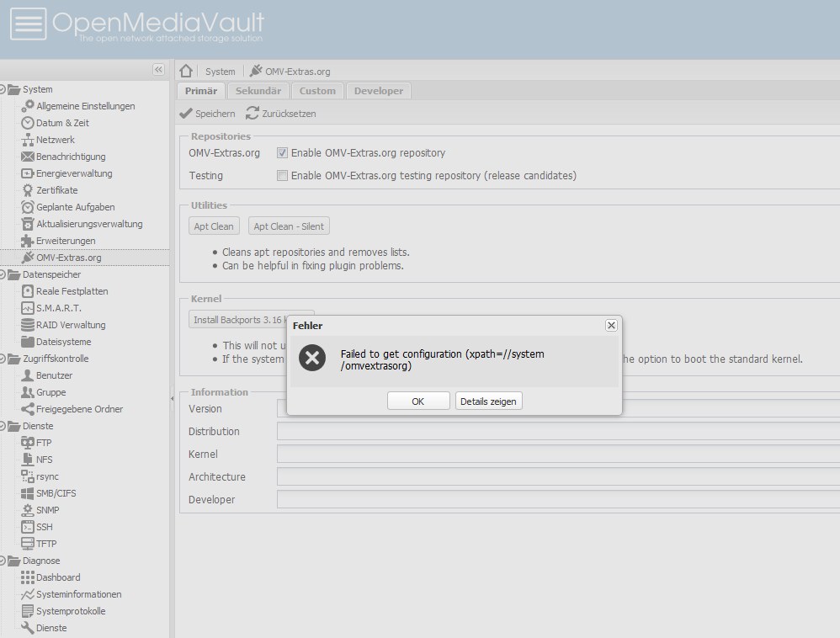840x638 pixels.
Task: Go to the home breadcrumb icon
Action: [186, 71]
